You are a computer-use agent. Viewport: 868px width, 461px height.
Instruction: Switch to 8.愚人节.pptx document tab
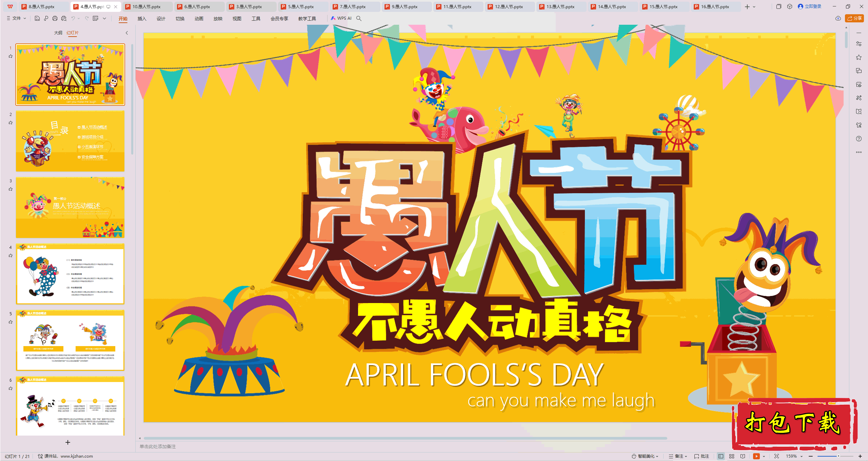(x=43, y=6)
